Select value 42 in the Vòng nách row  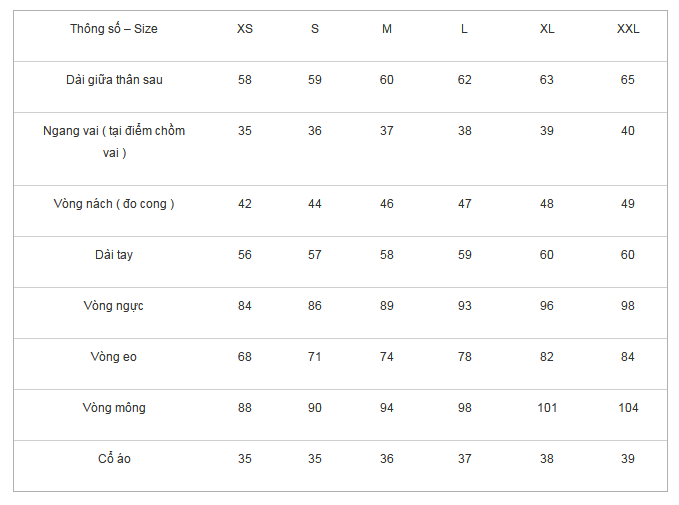coord(245,204)
